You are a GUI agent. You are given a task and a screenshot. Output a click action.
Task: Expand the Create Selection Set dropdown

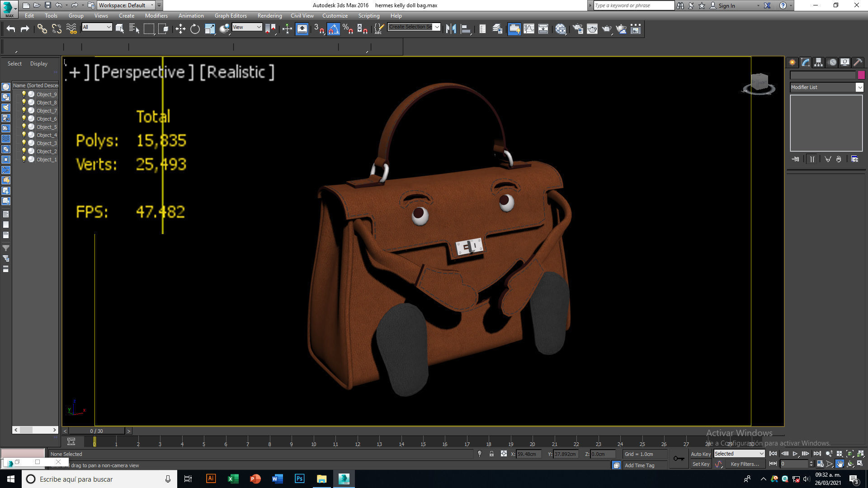[437, 27]
